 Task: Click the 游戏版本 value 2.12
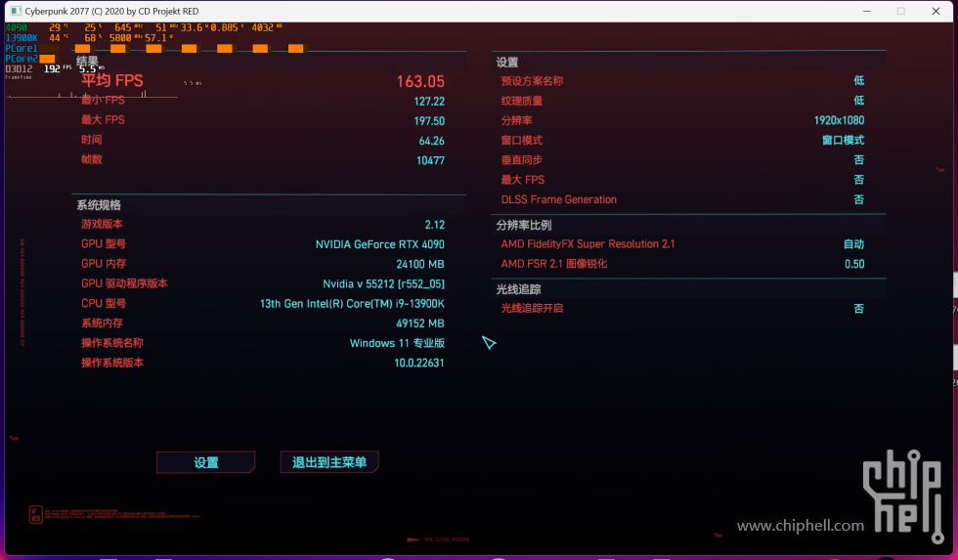[434, 225]
